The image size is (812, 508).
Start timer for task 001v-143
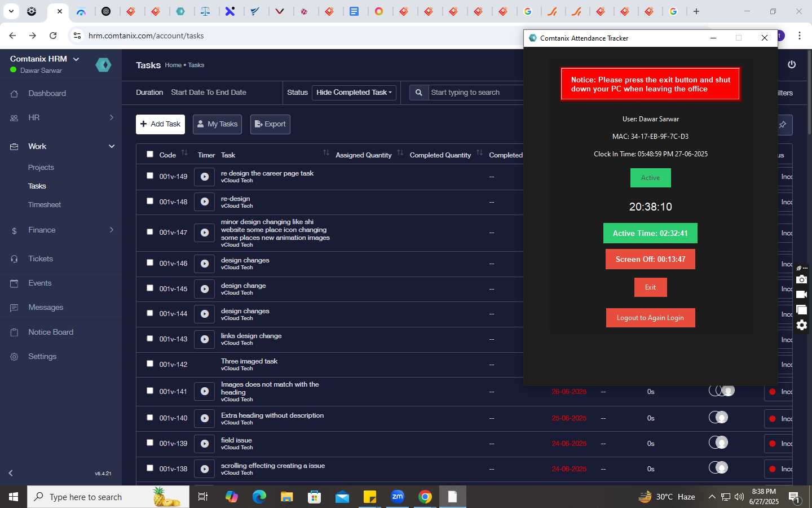204,339
